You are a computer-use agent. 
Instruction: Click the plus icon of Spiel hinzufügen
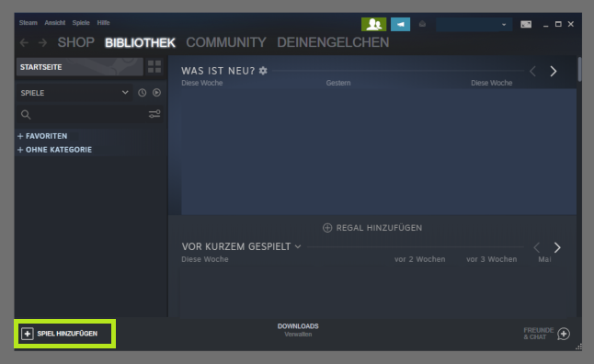pos(28,334)
